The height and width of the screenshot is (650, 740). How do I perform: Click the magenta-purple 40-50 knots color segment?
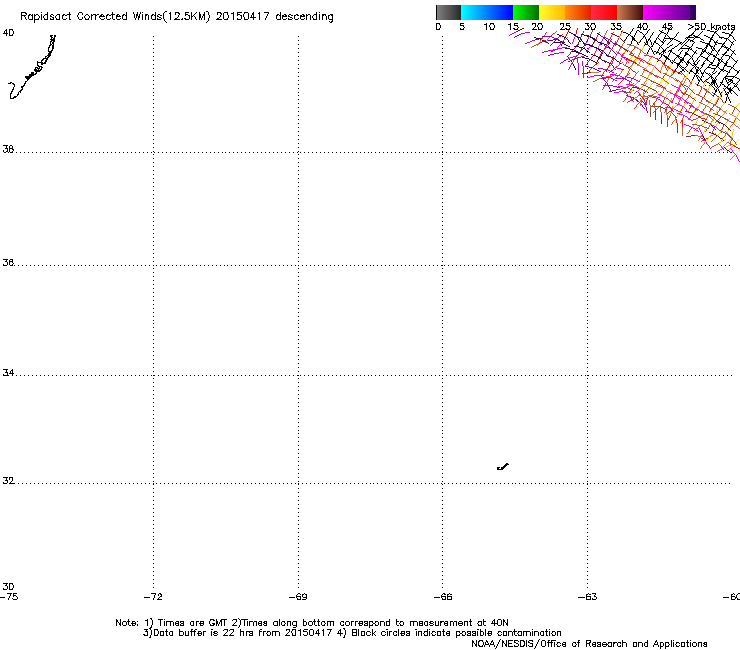pyautogui.click(x=669, y=12)
